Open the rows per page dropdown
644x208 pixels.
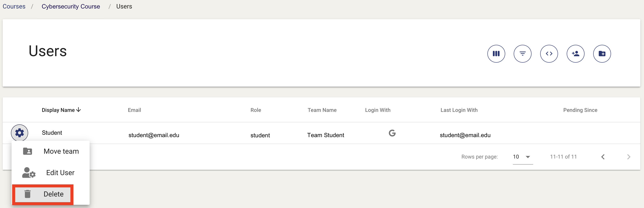[522, 157]
